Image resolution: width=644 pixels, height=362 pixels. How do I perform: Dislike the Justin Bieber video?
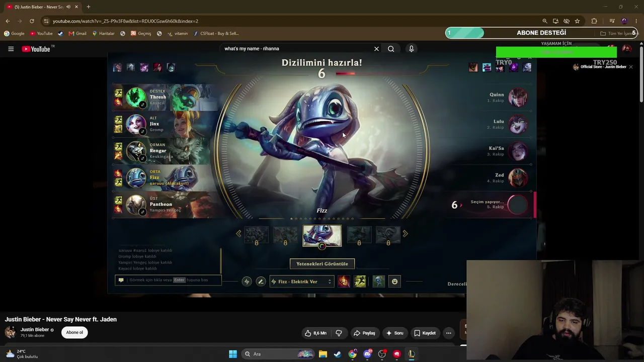[339, 333]
